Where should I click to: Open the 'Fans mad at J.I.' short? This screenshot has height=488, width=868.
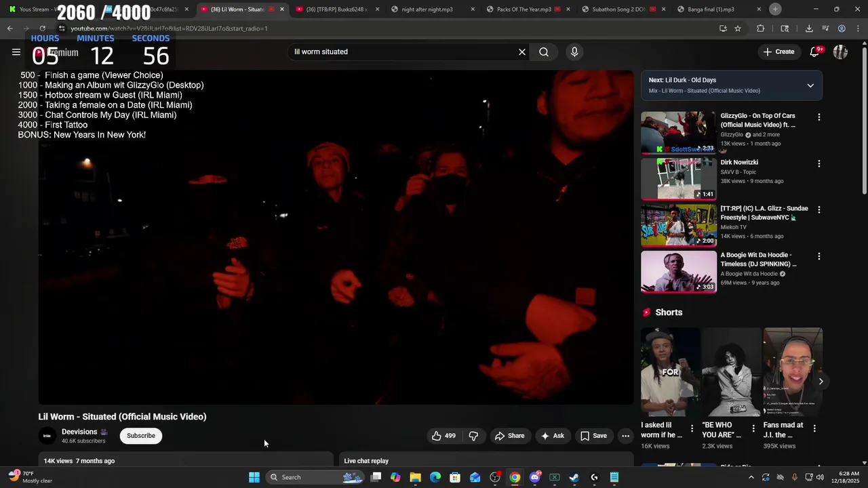click(793, 372)
